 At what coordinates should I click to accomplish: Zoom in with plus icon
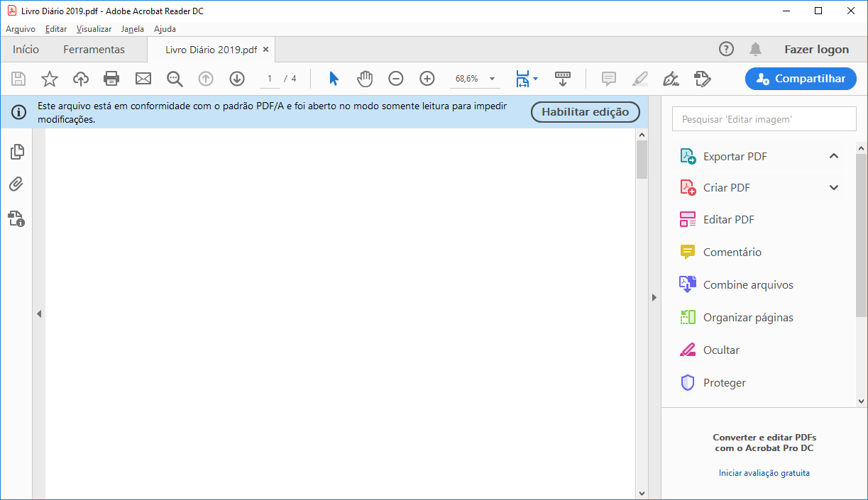(x=427, y=79)
